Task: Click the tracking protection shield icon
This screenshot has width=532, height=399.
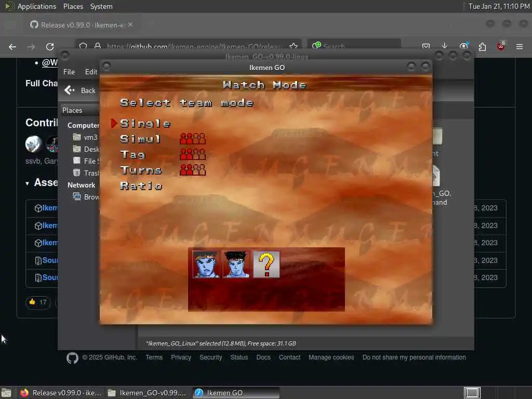Action: (x=83, y=46)
